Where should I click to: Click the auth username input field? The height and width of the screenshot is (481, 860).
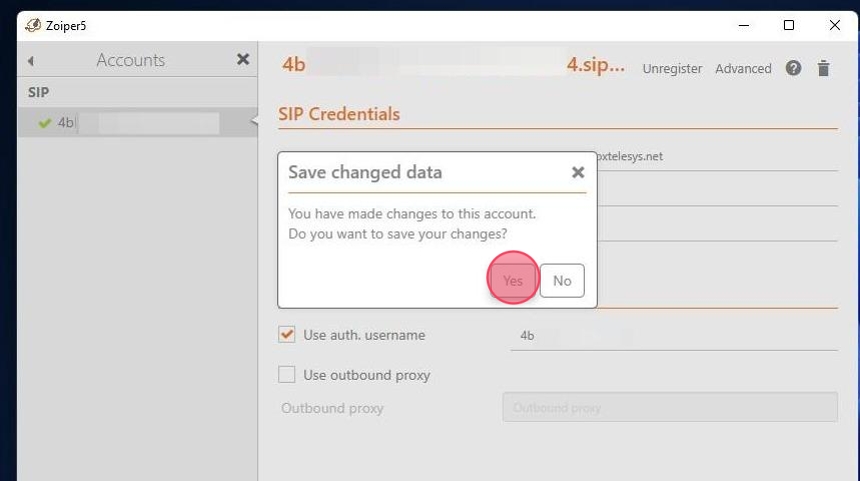(673, 336)
